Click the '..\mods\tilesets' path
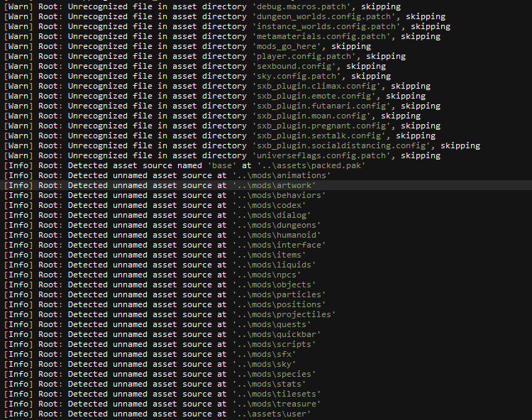This screenshot has height=420, width=532. point(277,394)
